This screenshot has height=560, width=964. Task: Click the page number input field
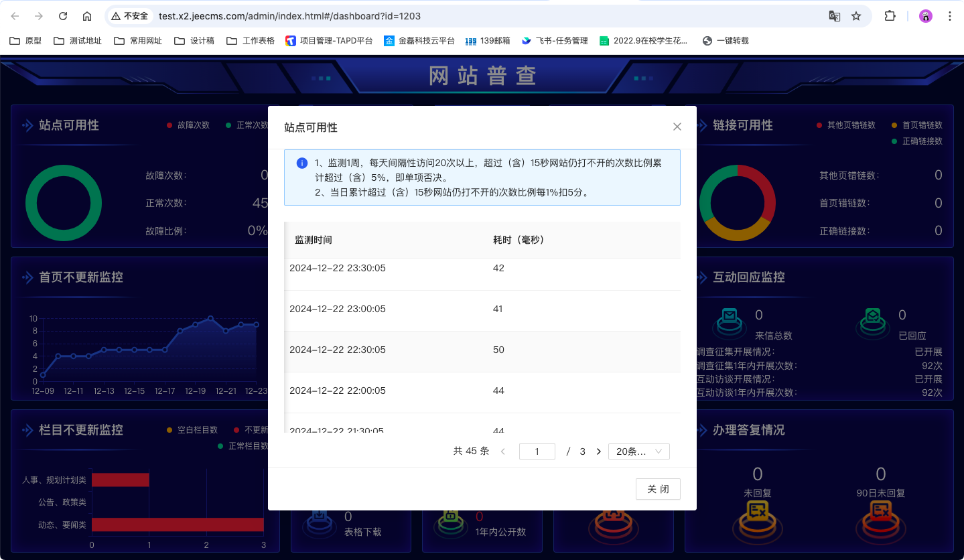pyautogui.click(x=537, y=451)
